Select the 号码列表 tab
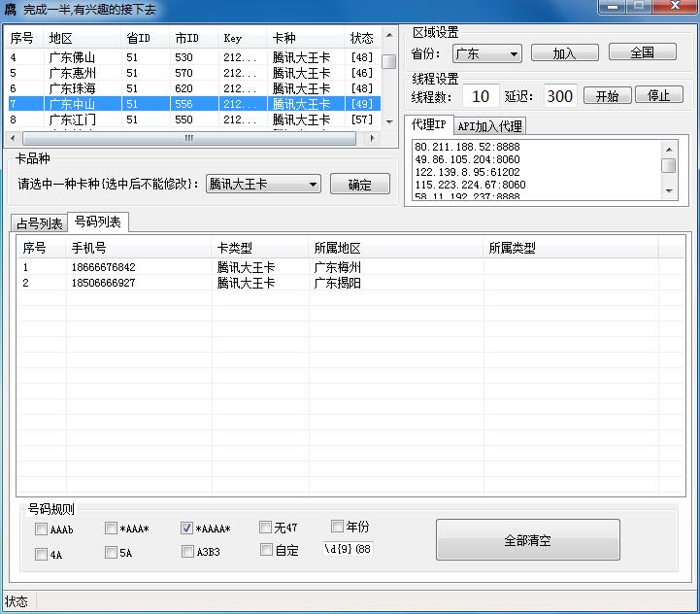 pyautogui.click(x=98, y=222)
